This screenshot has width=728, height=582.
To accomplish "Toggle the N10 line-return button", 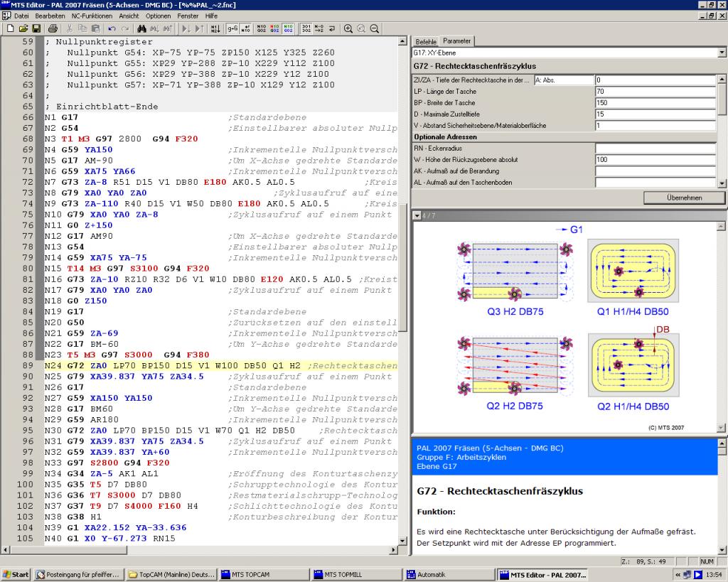I will click(245, 28).
